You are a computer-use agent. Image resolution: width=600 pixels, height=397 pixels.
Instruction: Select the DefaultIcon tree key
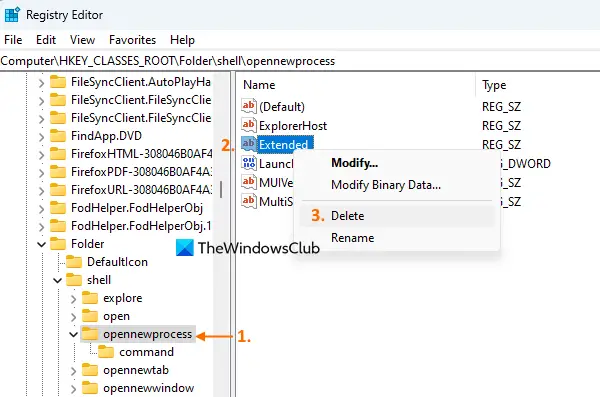click(117, 262)
